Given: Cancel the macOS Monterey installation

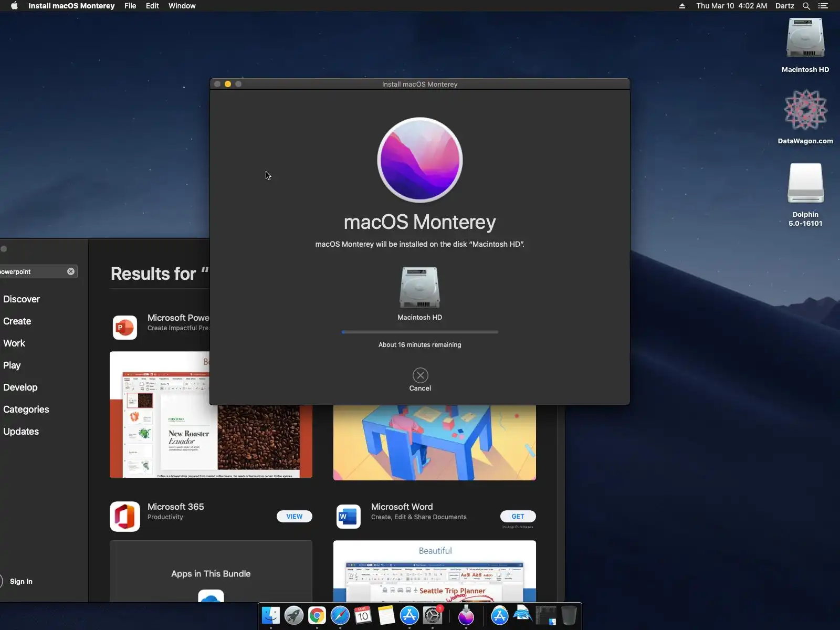Looking at the screenshot, I should click(420, 375).
